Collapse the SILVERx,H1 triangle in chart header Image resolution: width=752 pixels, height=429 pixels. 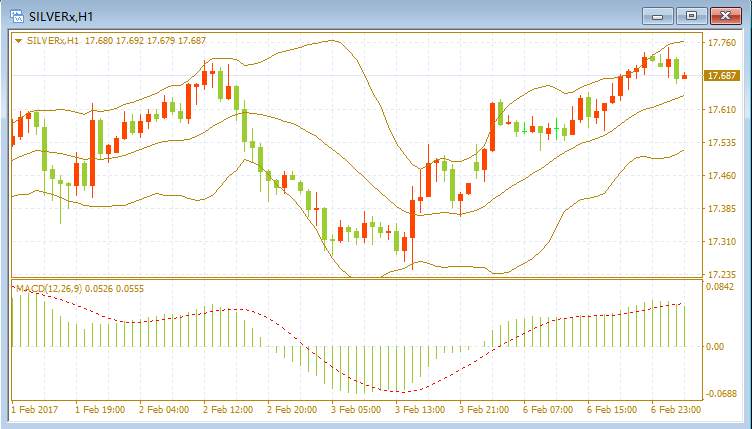click(19, 41)
